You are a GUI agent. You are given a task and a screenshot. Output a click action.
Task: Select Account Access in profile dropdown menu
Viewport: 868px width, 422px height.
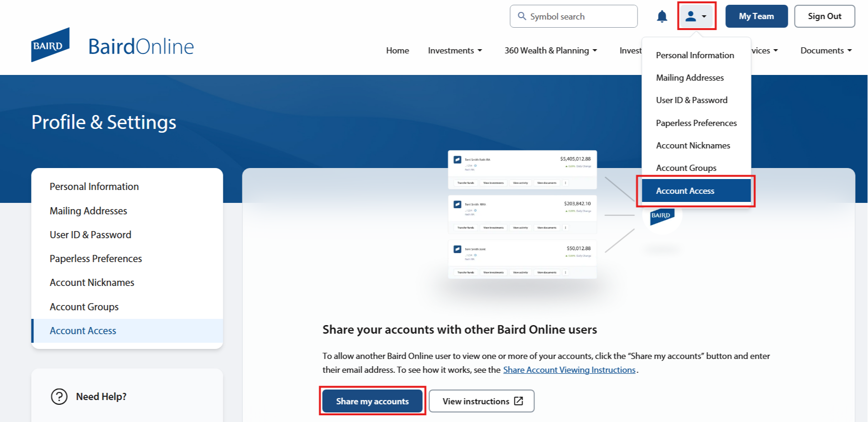(696, 191)
